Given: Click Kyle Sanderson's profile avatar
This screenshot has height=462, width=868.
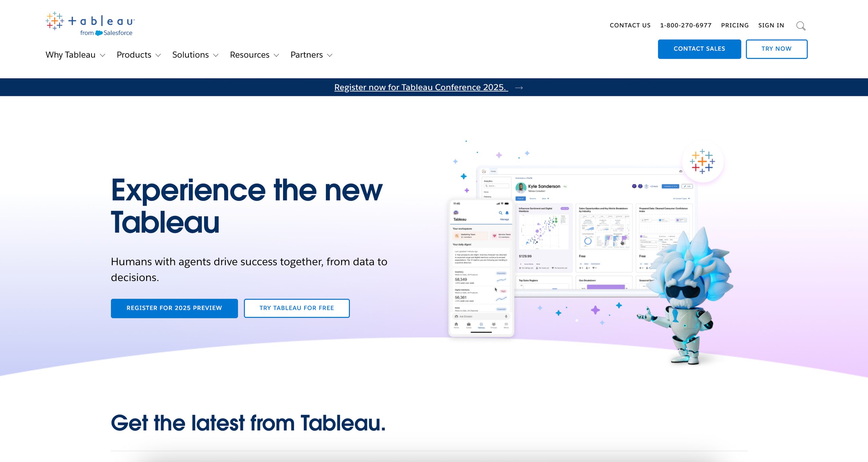Looking at the screenshot, I should pyautogui.click(x=521, y=188).
